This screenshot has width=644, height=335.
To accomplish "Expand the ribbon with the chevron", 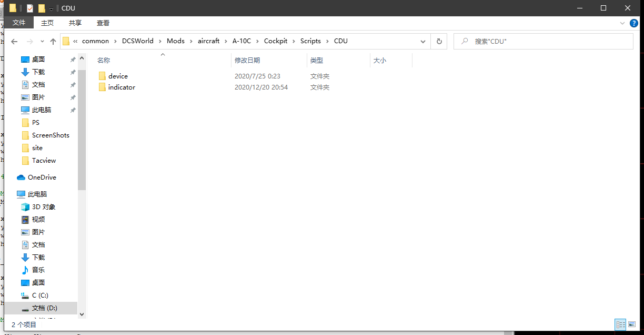I will pos(622,23).
